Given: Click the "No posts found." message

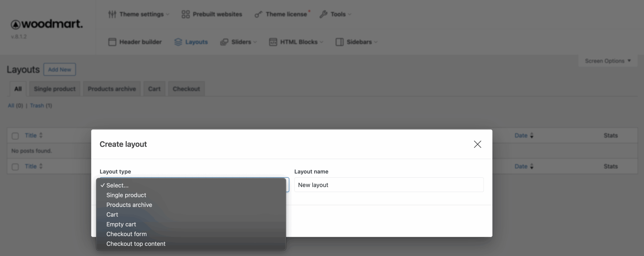Looking at the screenshot, I should 31,151.
